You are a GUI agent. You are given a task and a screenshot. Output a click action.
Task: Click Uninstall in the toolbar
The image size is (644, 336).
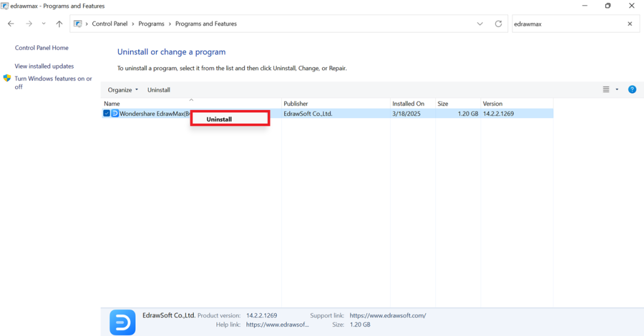click(158, 90)
